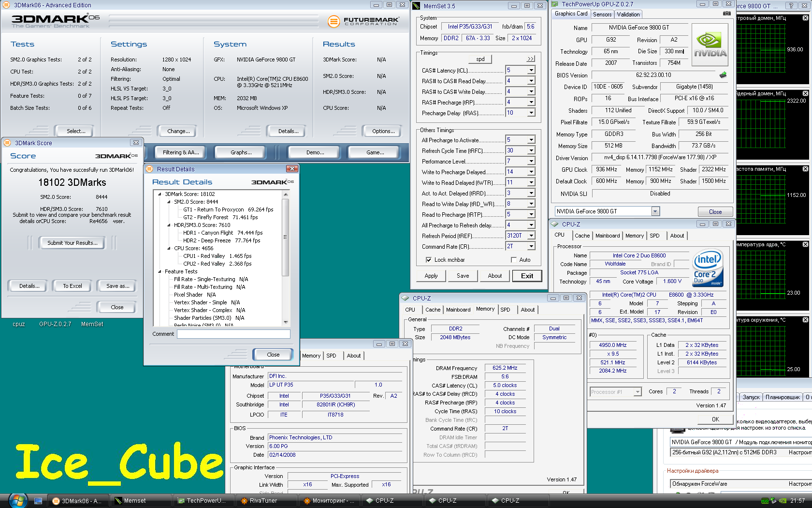Open the Precharge Delay (tRAS) dropdown

click(x=531, y=113)
